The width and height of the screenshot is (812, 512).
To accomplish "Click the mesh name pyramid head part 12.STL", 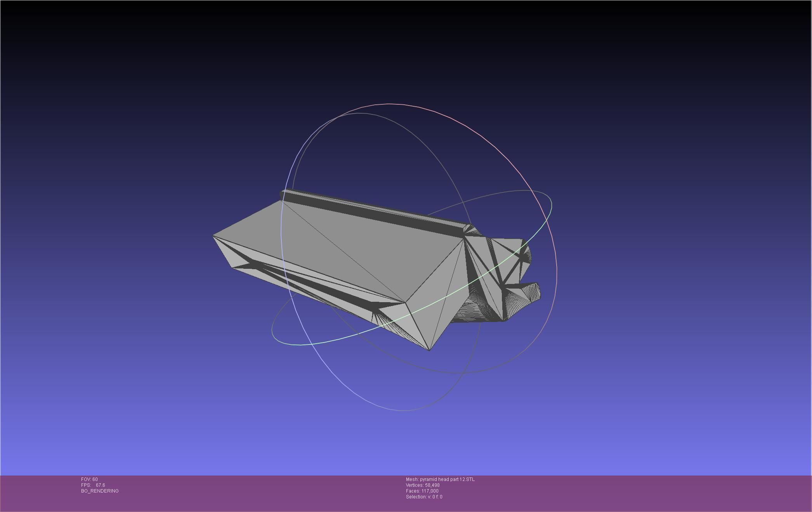I will tap(440, 479).
